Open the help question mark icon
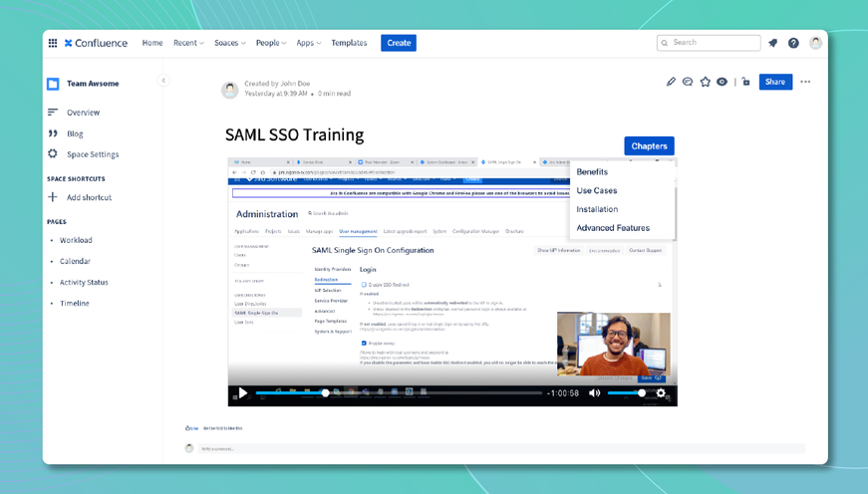Viewport: 868px width, 494px height. point(793,43)
